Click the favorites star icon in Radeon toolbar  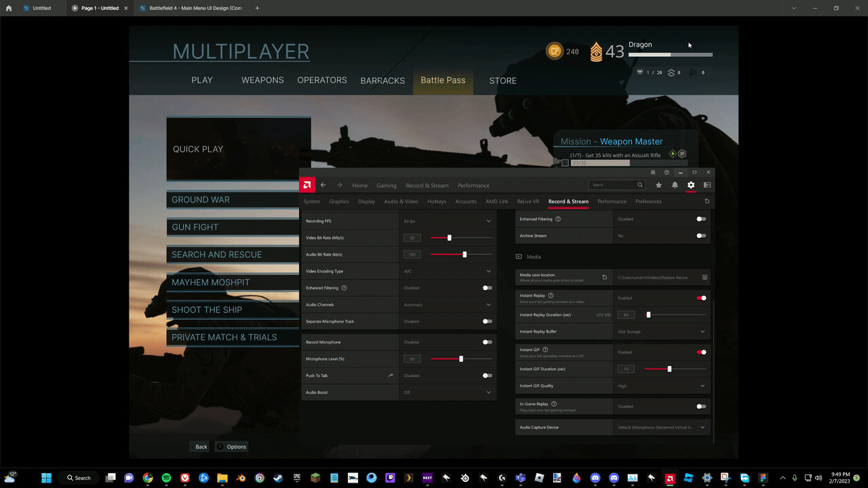click(658, 184)
